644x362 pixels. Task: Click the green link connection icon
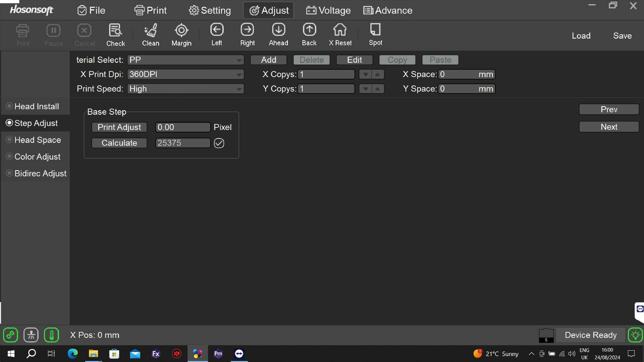click(10, 335)
